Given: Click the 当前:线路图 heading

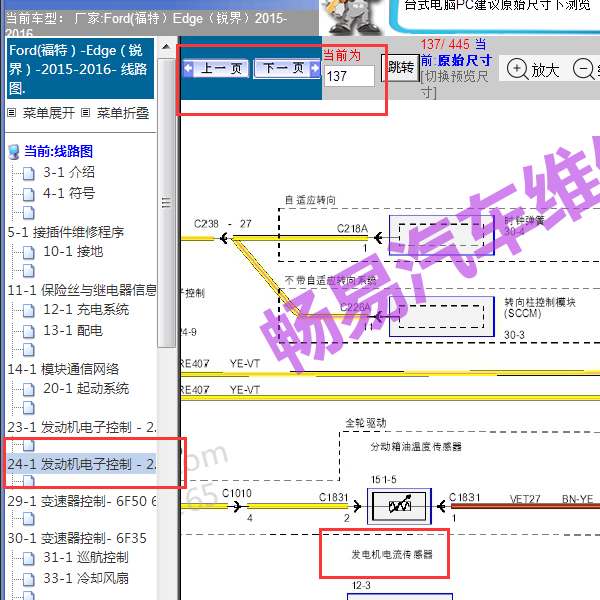Looking at the screenshot, I should (x=58, y=151).
